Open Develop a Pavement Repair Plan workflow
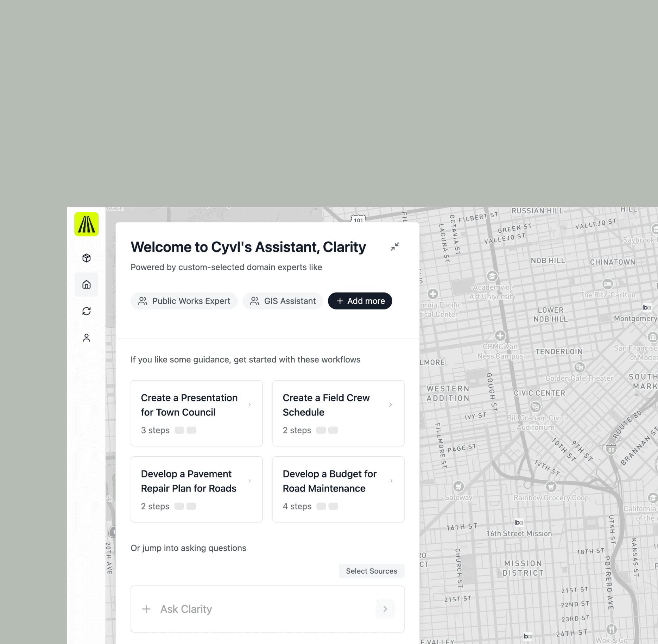This screenshot has width=658, height=644. point(197,489)
